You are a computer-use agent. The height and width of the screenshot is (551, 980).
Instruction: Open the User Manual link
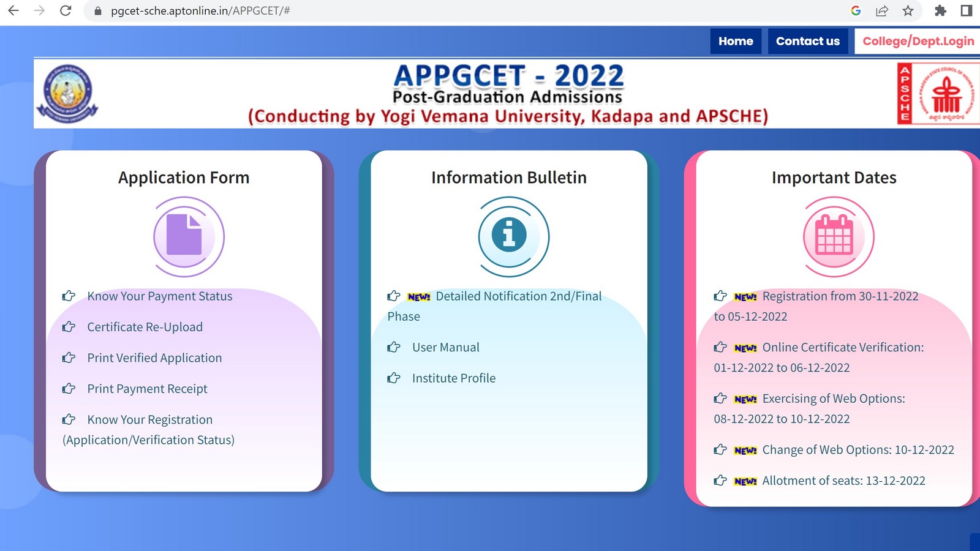[x=446, y=348]
